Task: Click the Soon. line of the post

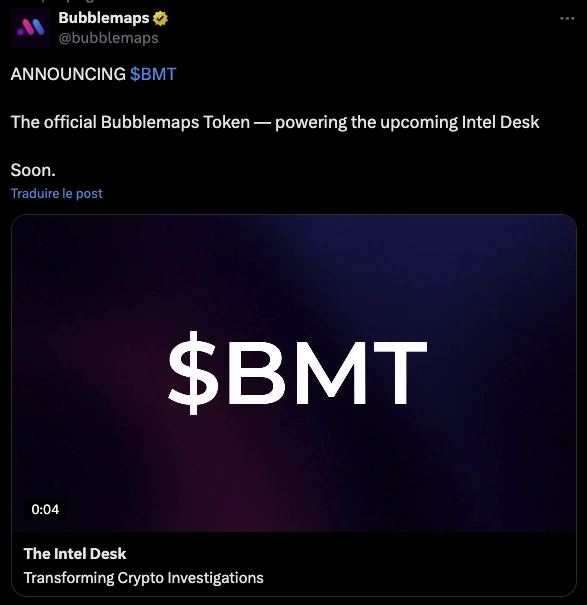Action: click(x=33, y=170)
